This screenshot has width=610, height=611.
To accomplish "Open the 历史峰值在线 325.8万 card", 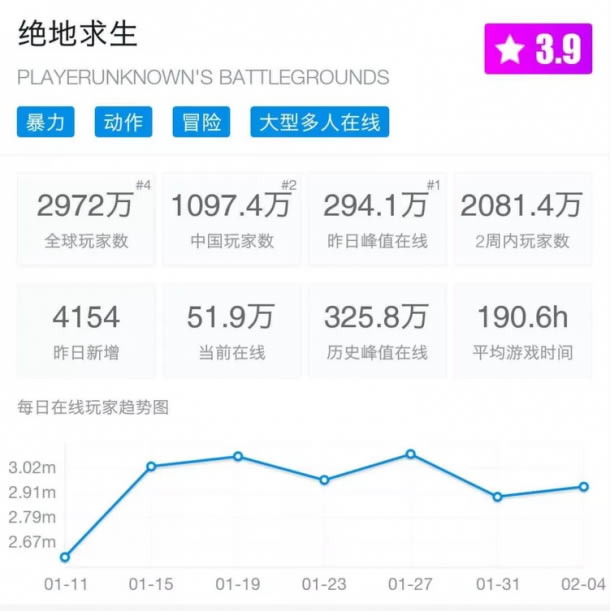I will point(377,331).
